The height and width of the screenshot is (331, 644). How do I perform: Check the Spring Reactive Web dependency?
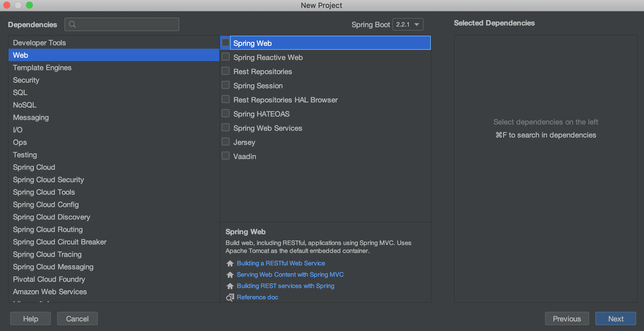[x=226, y=57]
